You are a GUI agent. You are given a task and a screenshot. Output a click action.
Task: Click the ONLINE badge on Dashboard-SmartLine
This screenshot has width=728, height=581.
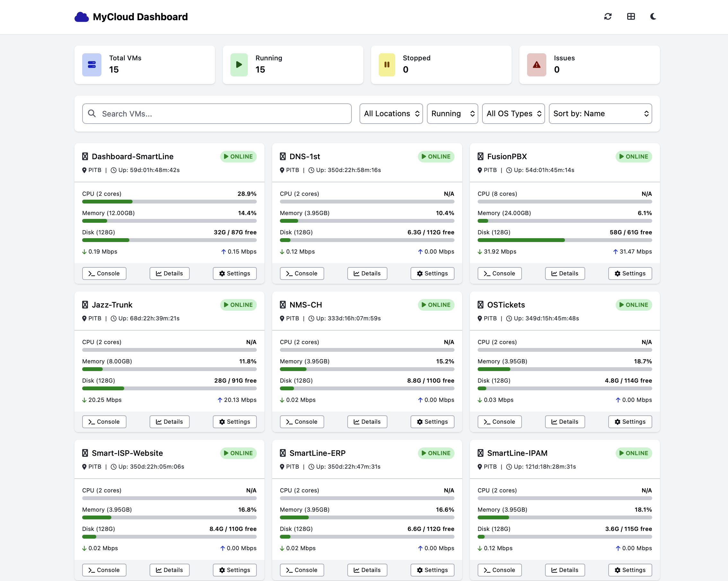tap(238, 156)
